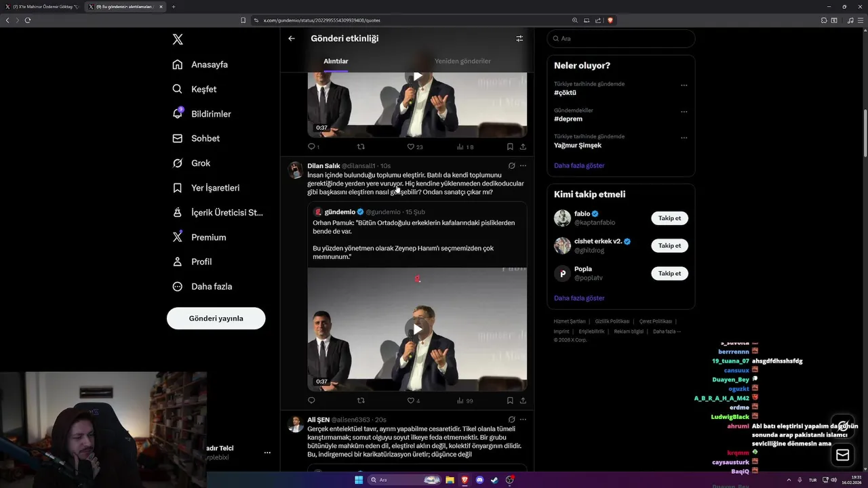Screen dimensions: 868x488
Task: Open Ali ŞEN's profile avatar
Action: point(296,424)
